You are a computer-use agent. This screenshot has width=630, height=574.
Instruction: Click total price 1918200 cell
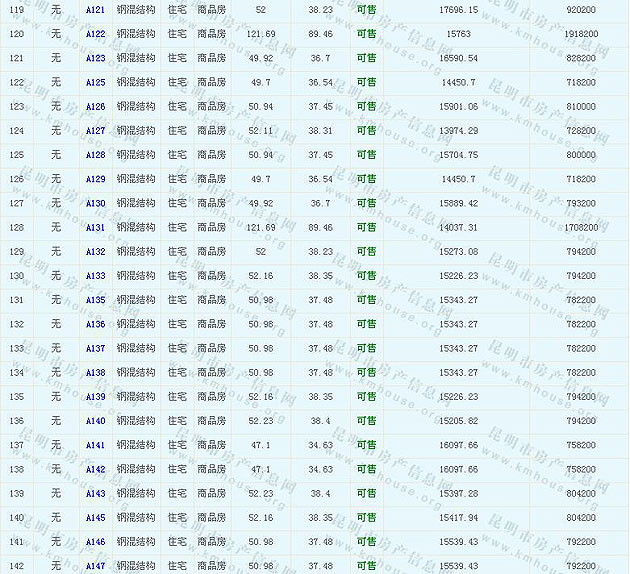point(581,34)
